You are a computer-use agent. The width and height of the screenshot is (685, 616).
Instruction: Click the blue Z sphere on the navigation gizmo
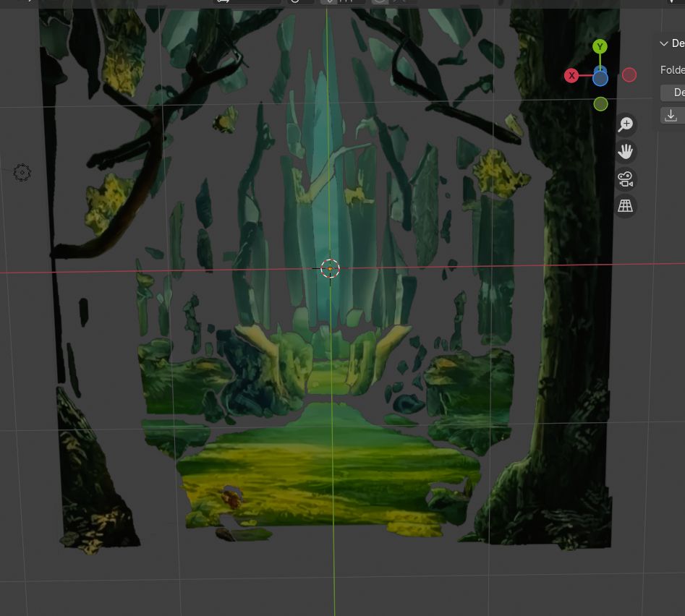(600, 77)
